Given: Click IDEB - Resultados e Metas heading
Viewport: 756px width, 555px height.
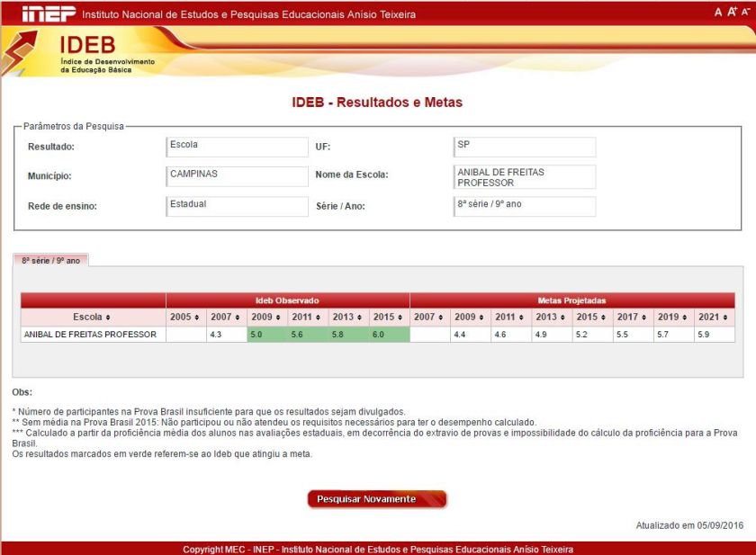Looking at the screenshot, I should point(377,103).
